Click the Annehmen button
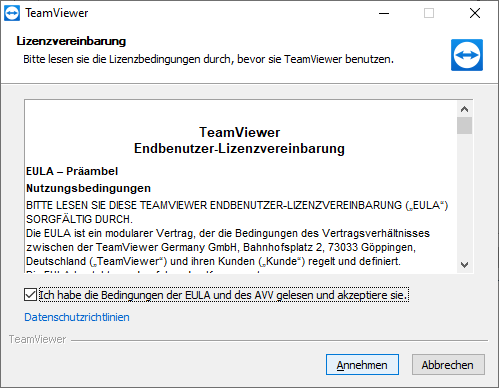This screenshot has height=388, width=499. pyautogui.click(x=362, y=365)
